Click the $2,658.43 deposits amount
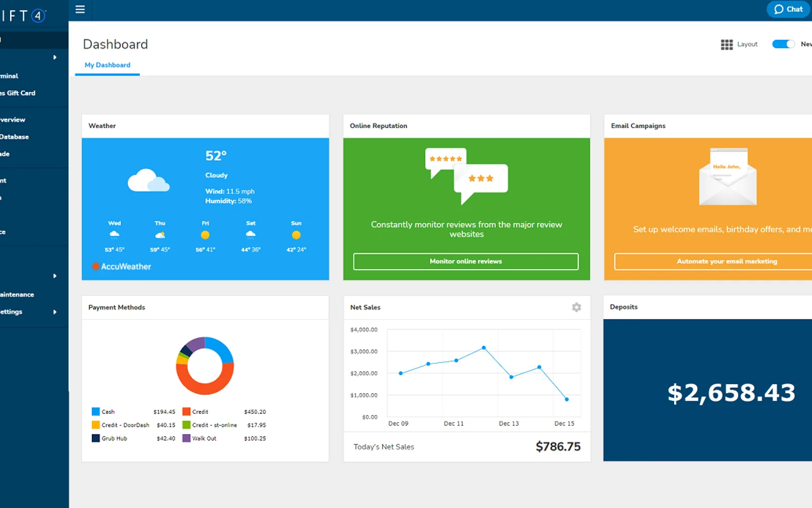This screenshot has height=508, width=812. click(731, 393)
